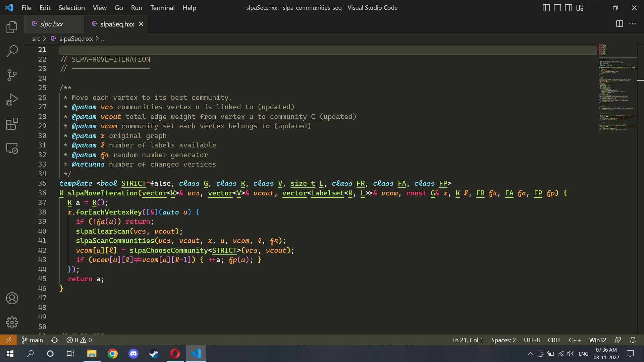Viewport: 644px width, 362px height.
Task: Open the editor More Actions ellipsis
Action: [x=632, y=24]
